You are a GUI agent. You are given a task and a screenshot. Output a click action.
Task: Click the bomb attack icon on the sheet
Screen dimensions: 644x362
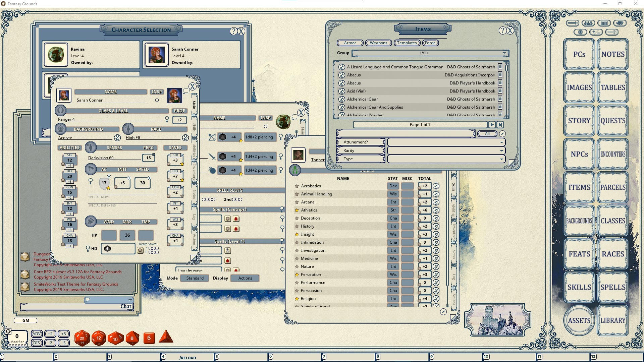(x=212, y=170)
